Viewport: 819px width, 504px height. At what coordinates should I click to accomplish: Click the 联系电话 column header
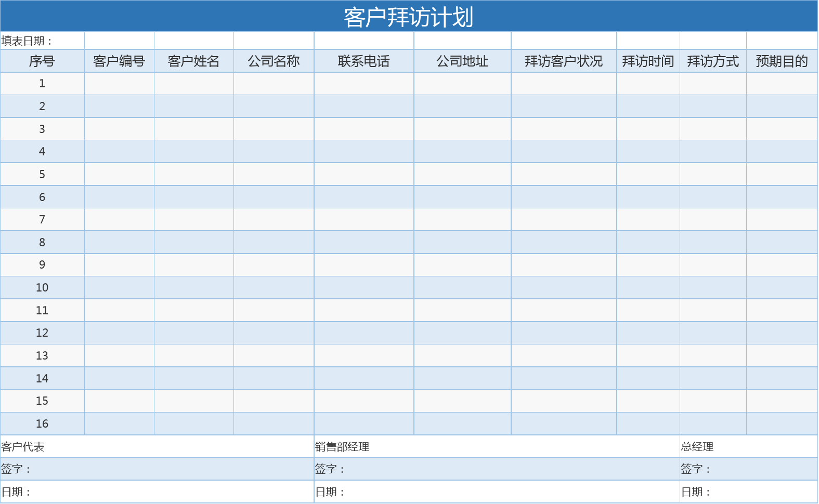(x=364, y=61)
